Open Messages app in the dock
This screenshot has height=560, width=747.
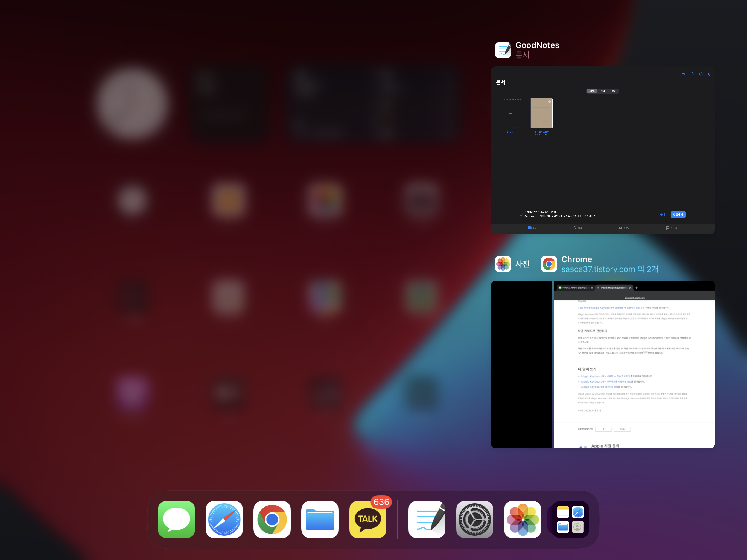pos(176,519)
